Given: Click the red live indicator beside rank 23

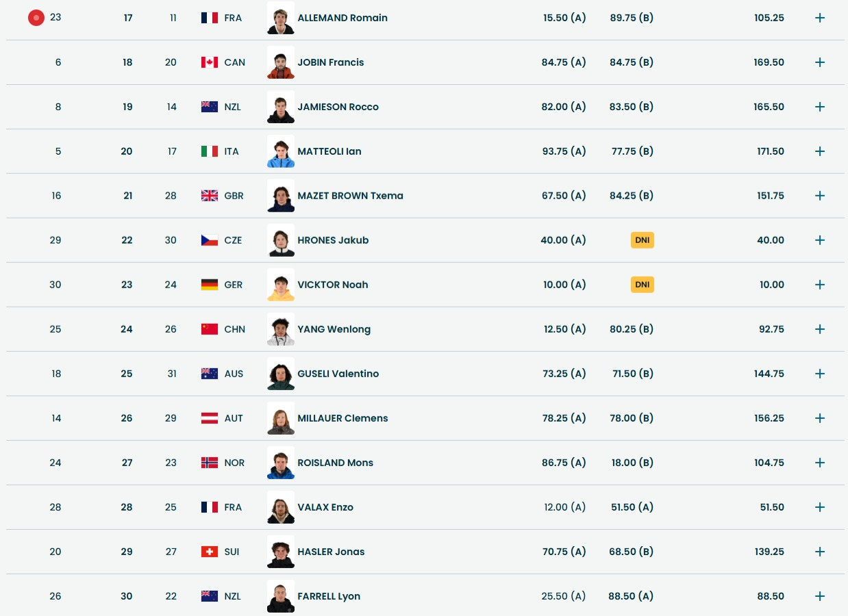Looking at the screenshot, I should (x=36, y=18).
